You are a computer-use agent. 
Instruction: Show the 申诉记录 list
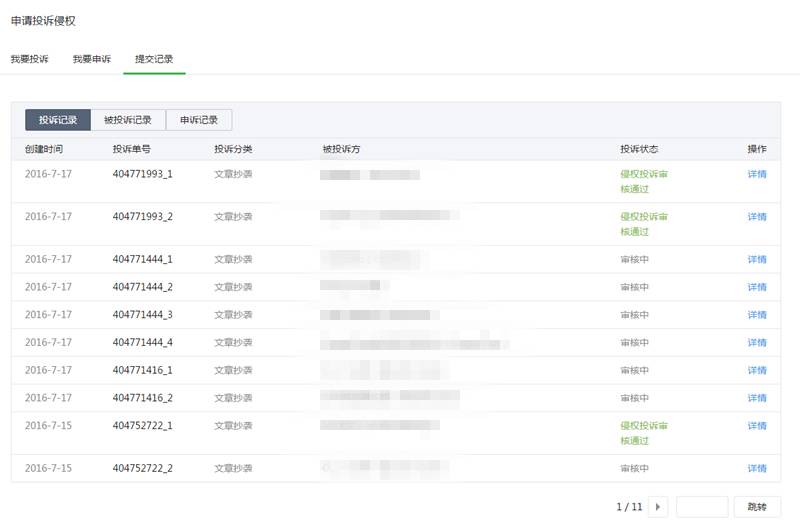[199, 120]
